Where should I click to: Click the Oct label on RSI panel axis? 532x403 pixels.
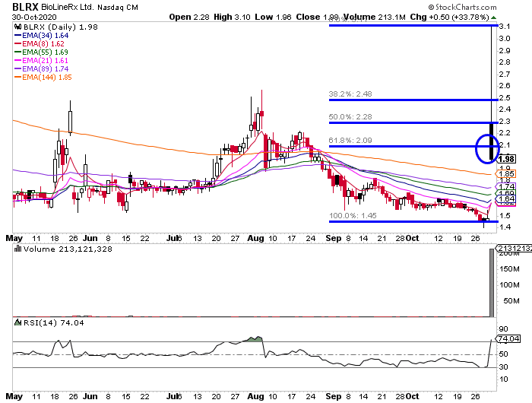click(x=413, y=397)
